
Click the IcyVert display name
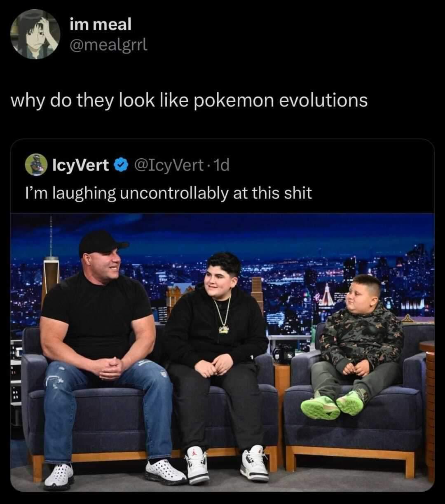pyautogui.click(x=81, y=166)
